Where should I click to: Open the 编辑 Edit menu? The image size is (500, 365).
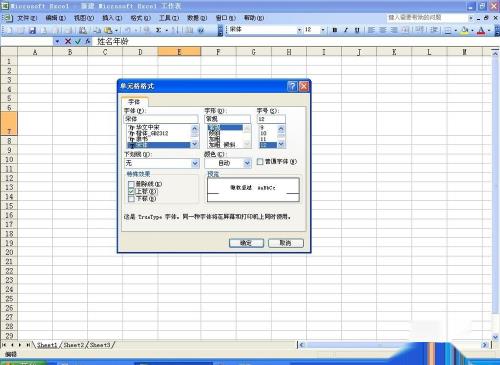56,18
